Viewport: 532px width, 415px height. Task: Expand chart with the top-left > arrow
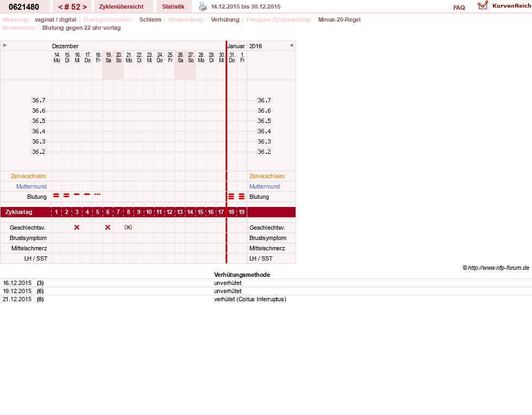(x=4, y=45)
